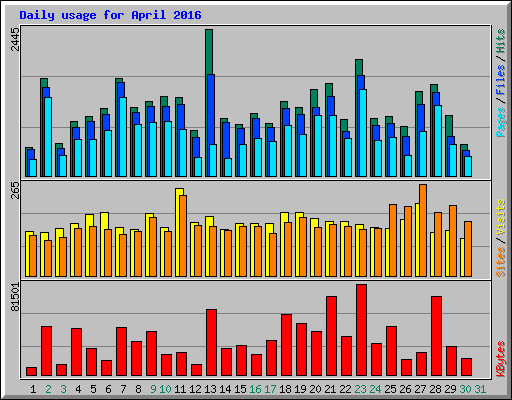Click the blue Files legend label
Viewport: 512px width, 400px height.
500,79
